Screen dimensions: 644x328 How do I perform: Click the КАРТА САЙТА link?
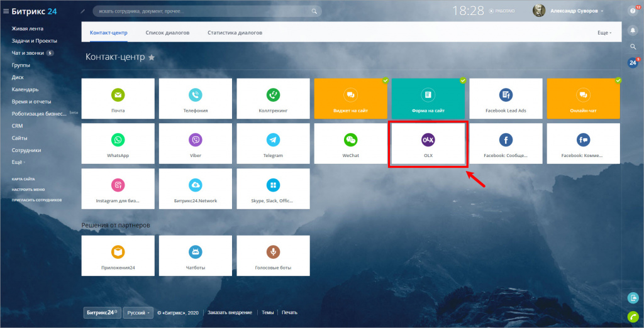(23, 179)
